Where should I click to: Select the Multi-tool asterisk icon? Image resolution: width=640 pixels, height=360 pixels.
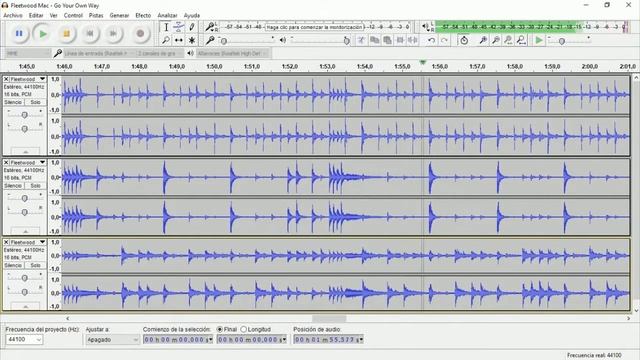(191, 40)
